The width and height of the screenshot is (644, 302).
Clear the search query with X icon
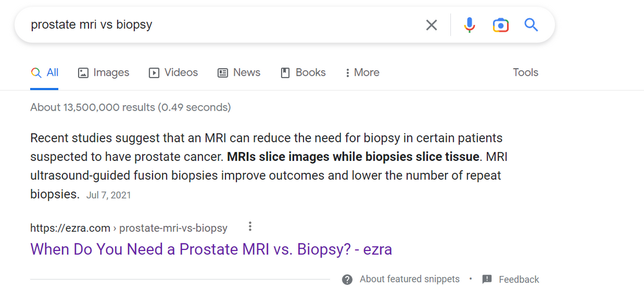[x=431, y=25]
